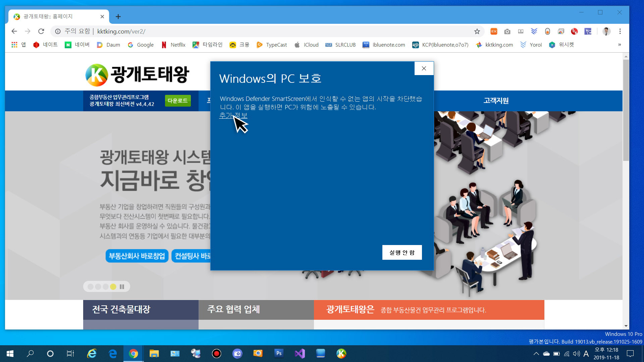The height and width of the screenshot is (362, 644).
Task: Select the yellow slide indicator dot
Action: (x=113, y=287)
